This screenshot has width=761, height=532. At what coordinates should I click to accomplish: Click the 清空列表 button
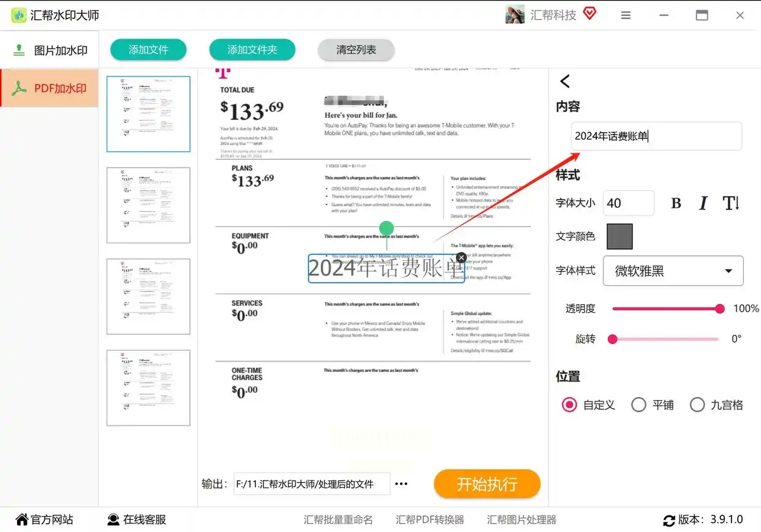click(x=356, y=50)
